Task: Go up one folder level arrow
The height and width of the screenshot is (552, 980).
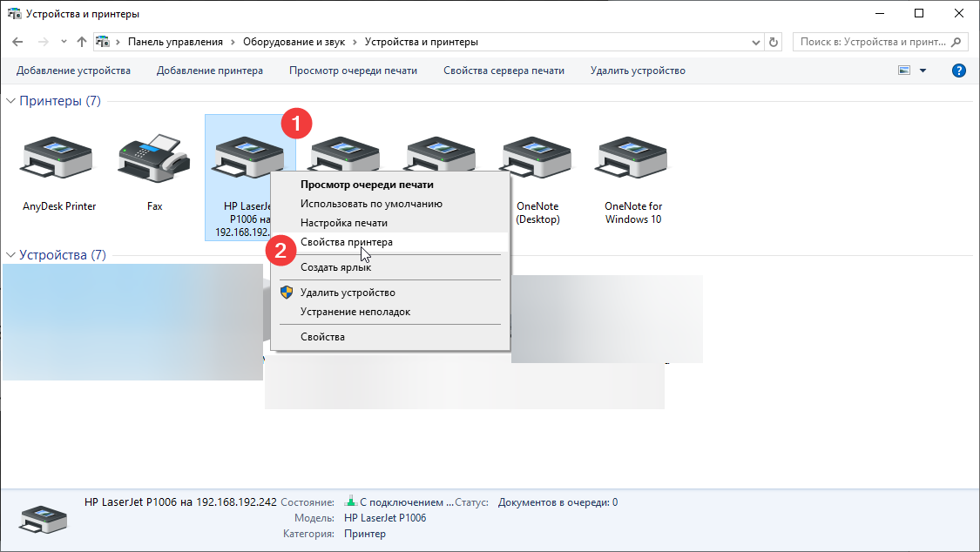Action: point(82,42)
